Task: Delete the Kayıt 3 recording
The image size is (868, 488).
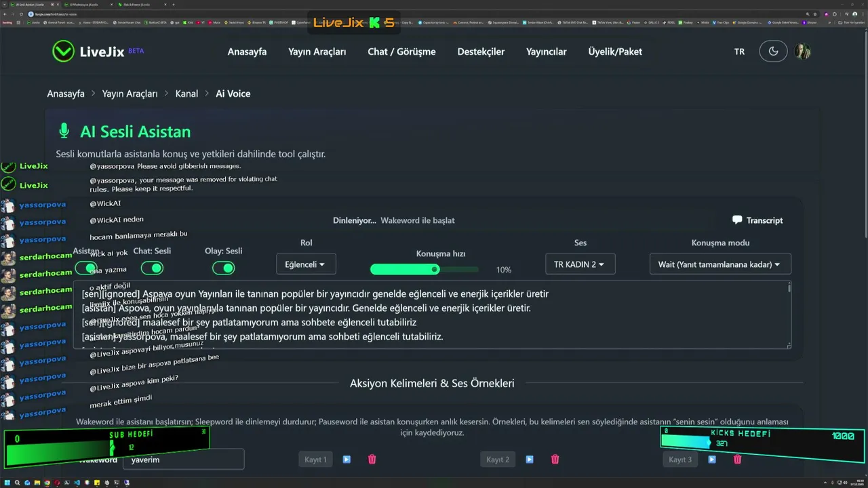Action: [737, 460]
